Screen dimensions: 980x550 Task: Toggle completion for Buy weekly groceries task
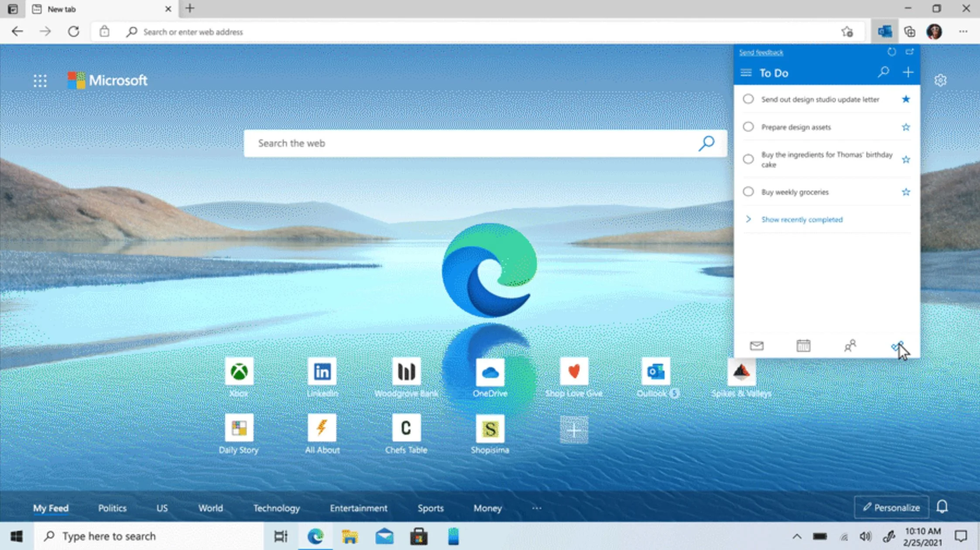[x=748, y=191]
